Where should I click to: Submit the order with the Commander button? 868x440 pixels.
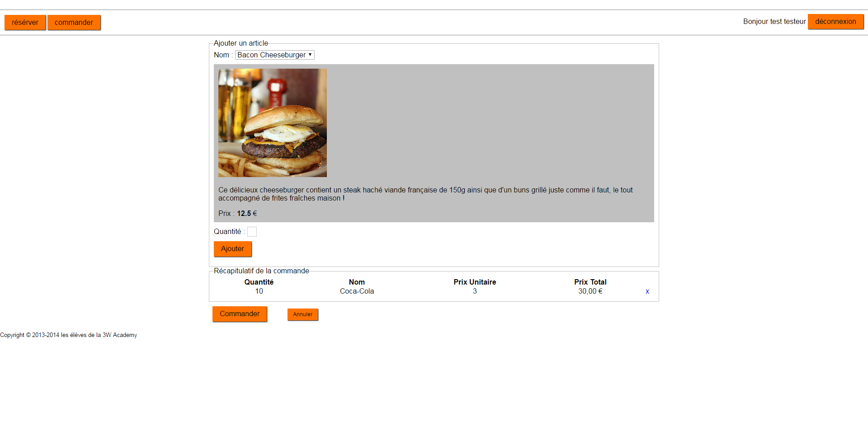[x=240, y=314]
